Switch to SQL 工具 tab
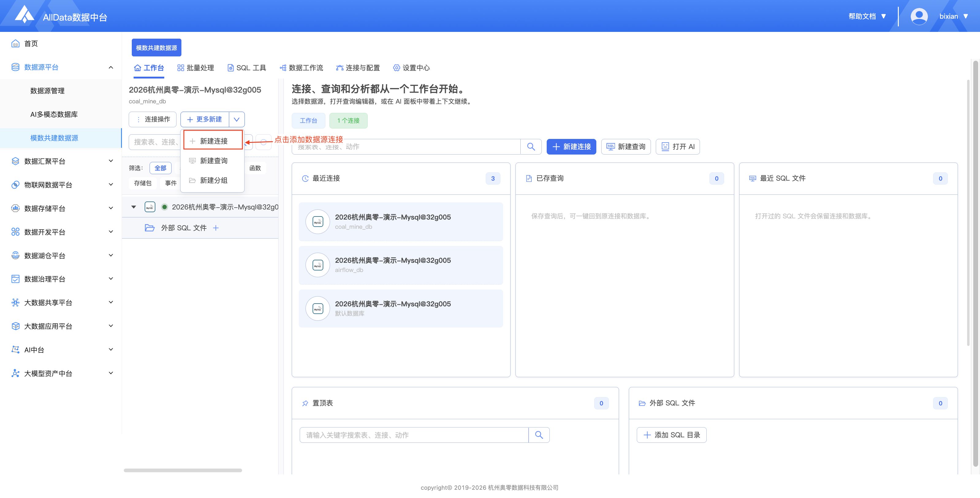The width and height of the screenshot is (980, 498). click(246, 68)
